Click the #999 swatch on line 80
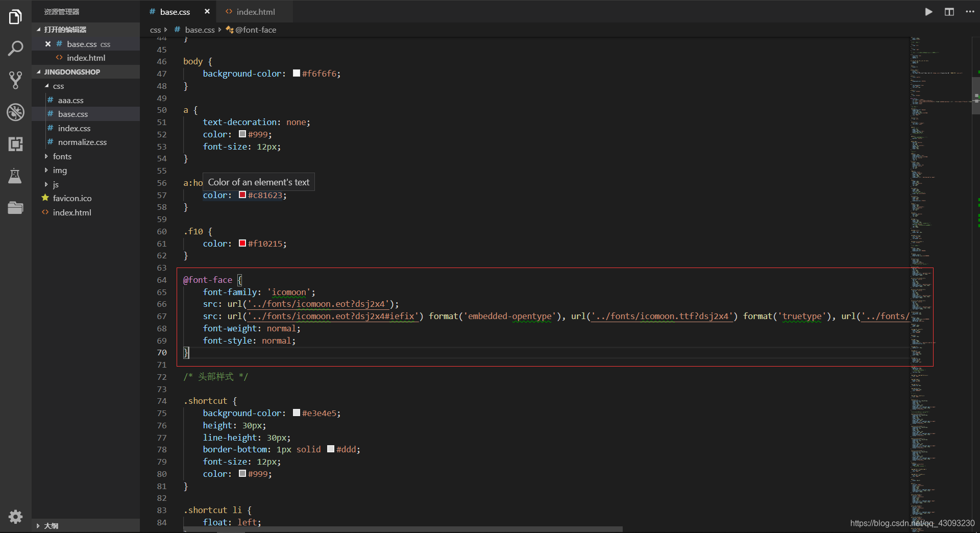Screen dimensions: 980x533 [242, 473]
